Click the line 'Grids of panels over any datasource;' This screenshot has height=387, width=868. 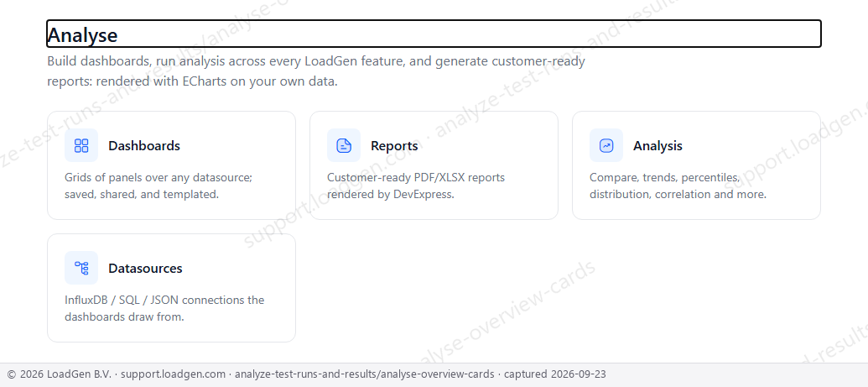pyautogui.click(x=159, y=178)
